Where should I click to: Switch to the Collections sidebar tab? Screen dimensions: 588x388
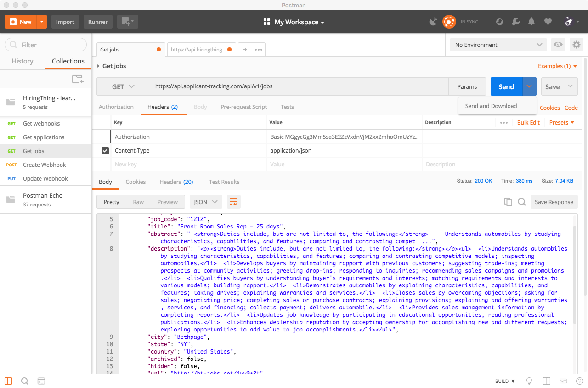68,61
